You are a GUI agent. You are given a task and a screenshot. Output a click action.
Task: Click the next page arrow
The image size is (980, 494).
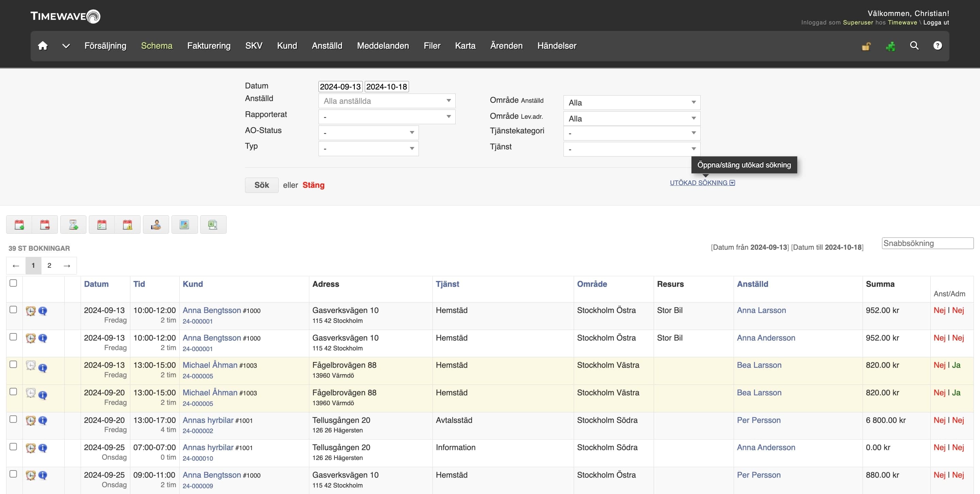pos(67,265)
